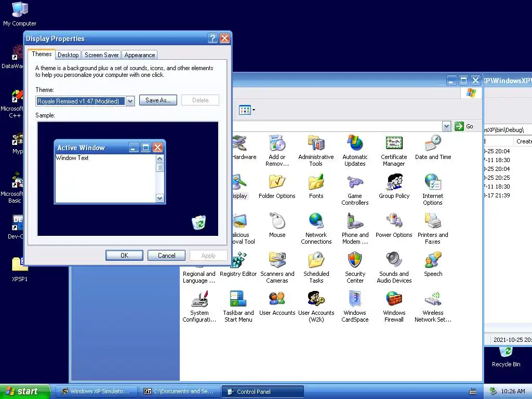Image resolution: width=532 pixels, height=399 pixels.
Task: Open System Configuration icon
Action: [x=199, y=307]
